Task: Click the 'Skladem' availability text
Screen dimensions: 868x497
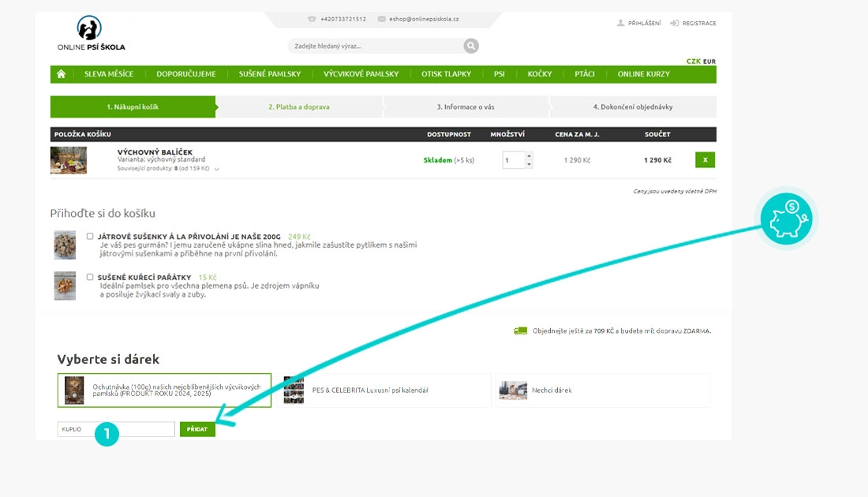Action: [x=438, y=160]
